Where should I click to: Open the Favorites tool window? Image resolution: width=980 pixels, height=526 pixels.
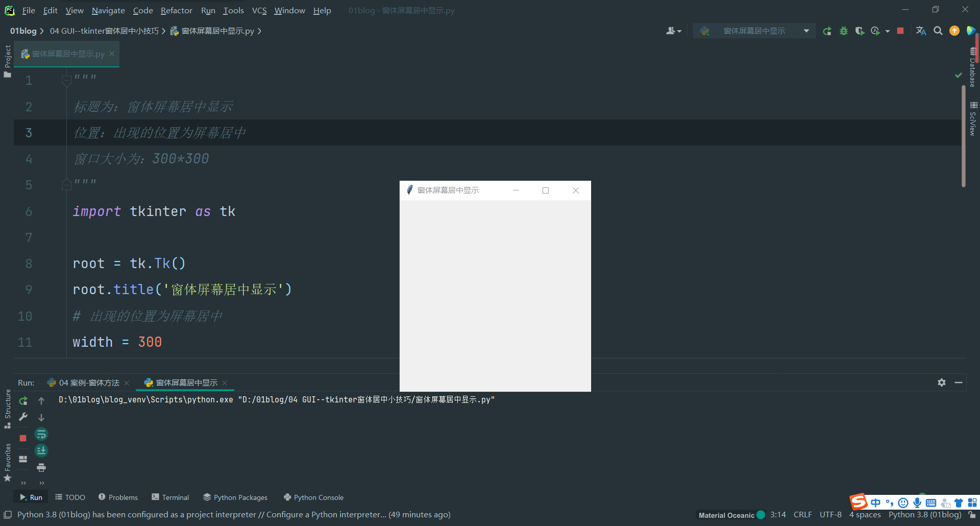8,462
